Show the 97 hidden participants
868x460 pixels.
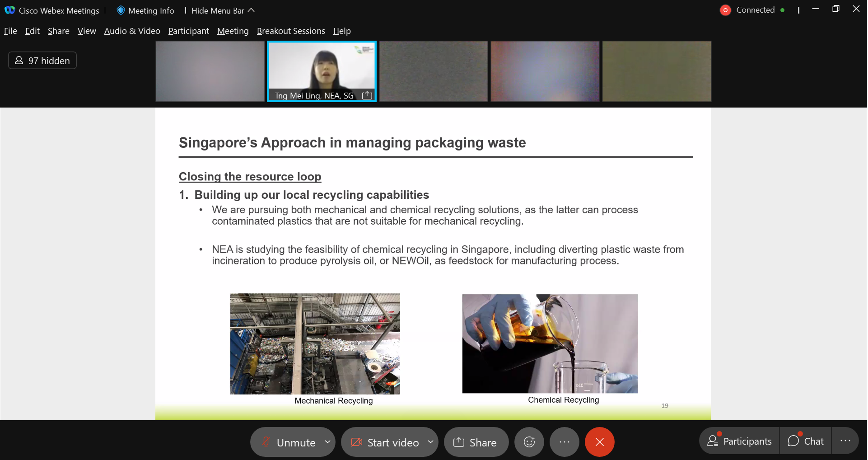click(x=42, y=61)
